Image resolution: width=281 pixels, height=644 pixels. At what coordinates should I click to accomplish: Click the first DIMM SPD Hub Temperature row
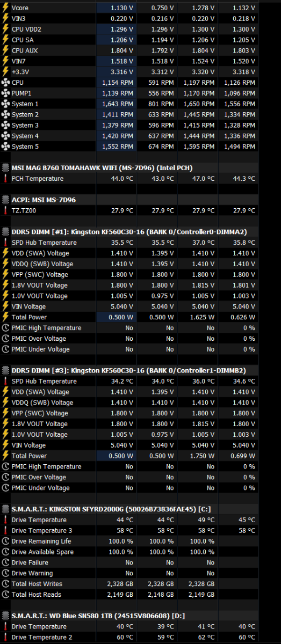[x=140, y=243]
